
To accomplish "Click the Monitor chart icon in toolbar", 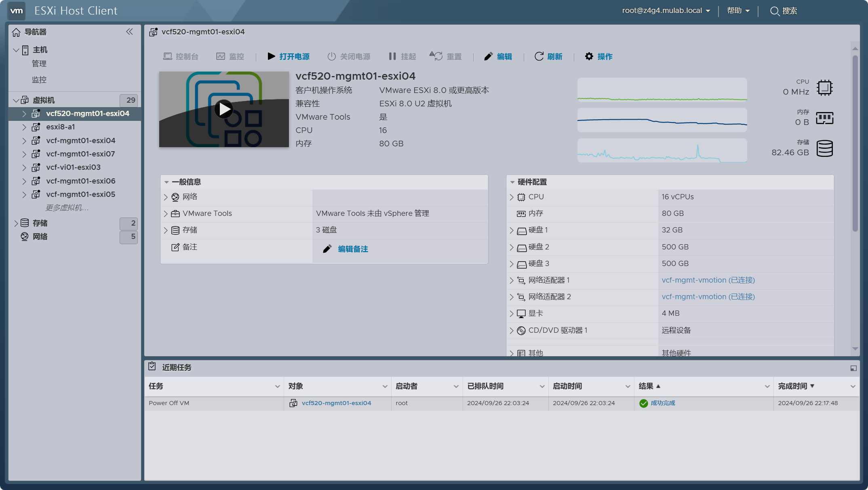I will [x=221, y=56].
